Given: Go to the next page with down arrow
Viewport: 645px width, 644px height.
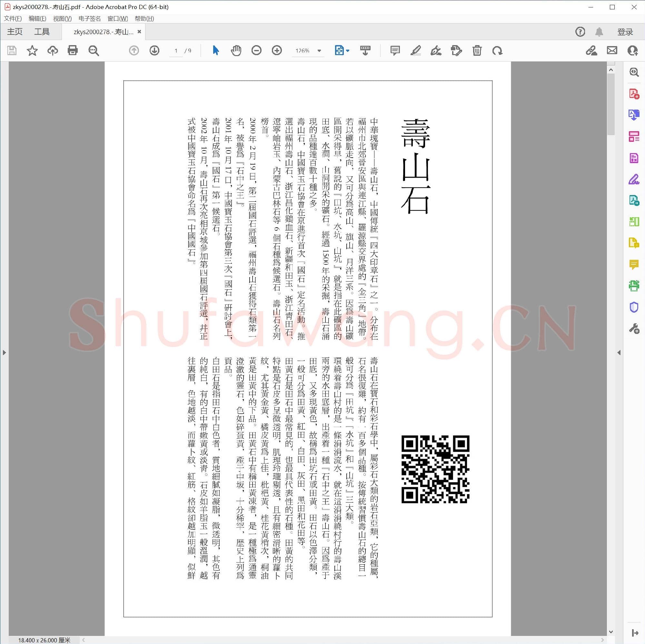Looking at the screenshot, I should (x=154, y=51).
